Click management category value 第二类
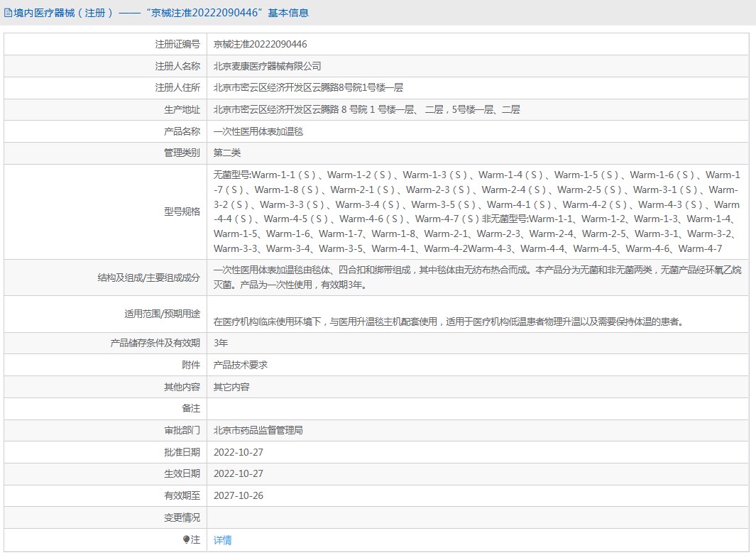This screenshot has width=756, height=560. (227, 153)
